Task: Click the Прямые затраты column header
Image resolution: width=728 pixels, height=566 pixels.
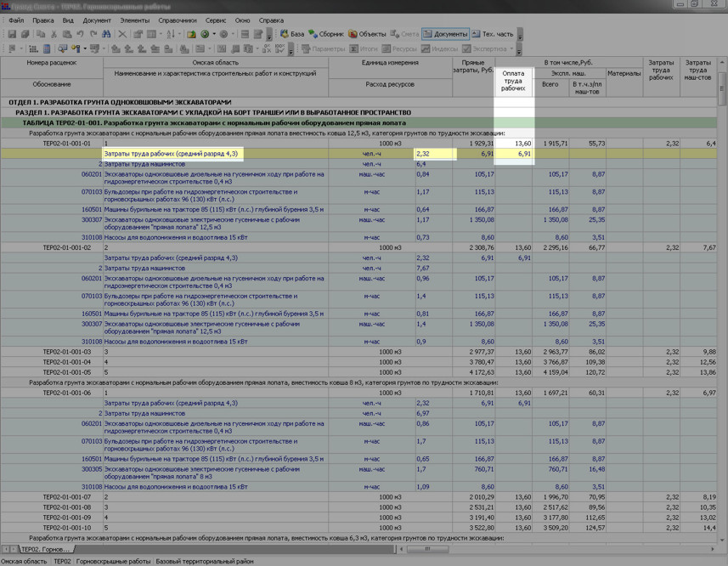Action: pos(473,67)
